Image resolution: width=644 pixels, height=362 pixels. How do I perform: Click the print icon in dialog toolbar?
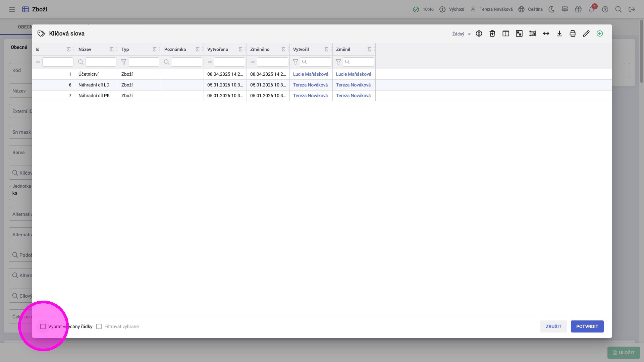click(573, 34)
